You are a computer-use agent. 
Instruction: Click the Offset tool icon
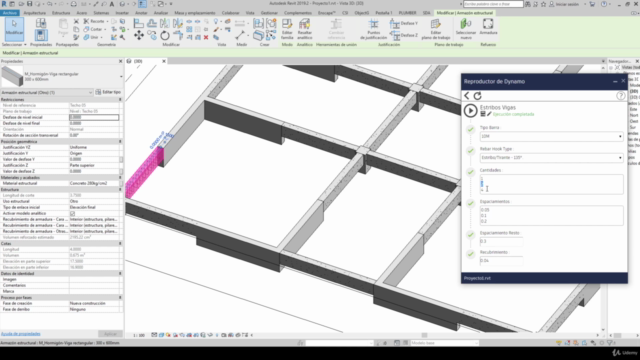click(152, 24)
